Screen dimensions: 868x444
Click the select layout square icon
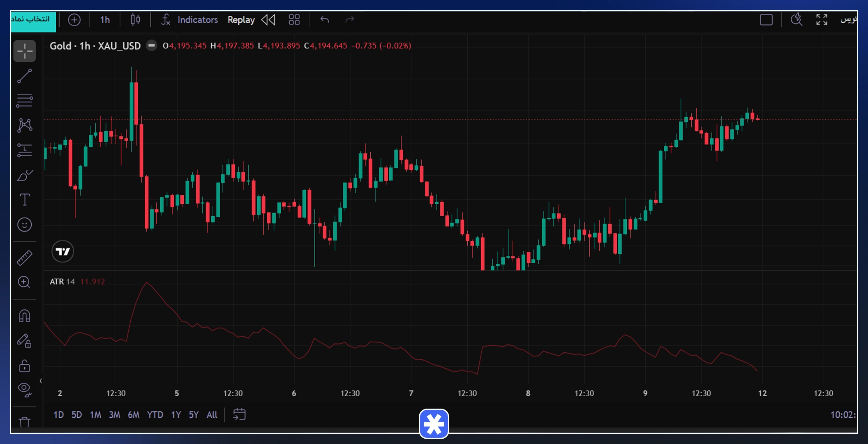pos(766,20)
